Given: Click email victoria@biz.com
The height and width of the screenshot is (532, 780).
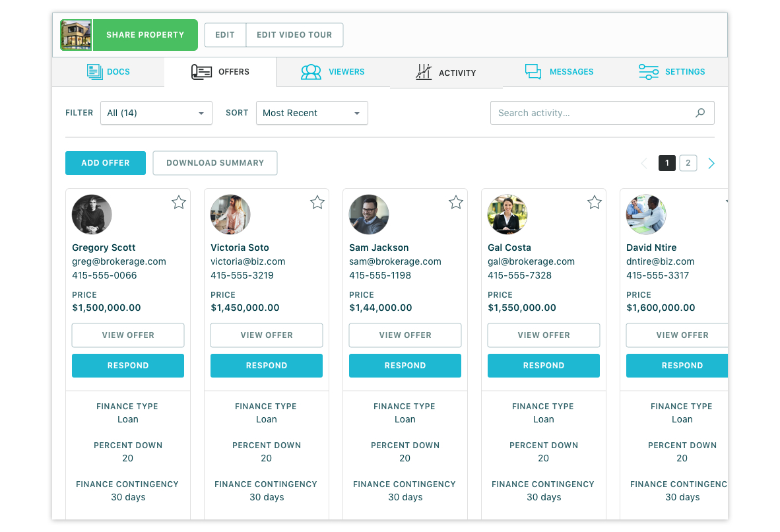Looking at the screenshot, I should click(x=247, y=262).
